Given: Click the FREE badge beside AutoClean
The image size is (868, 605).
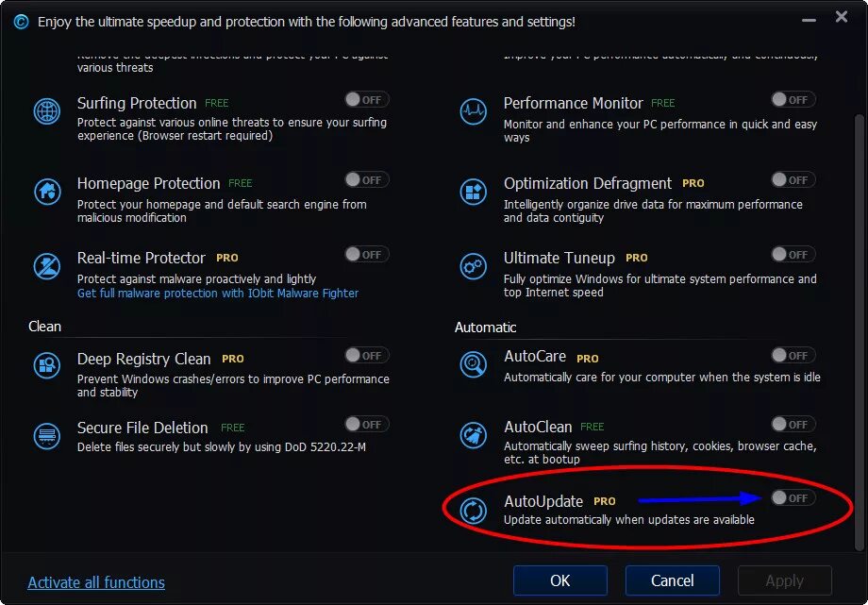Looking at the screenshot, I should click(592, 427).
